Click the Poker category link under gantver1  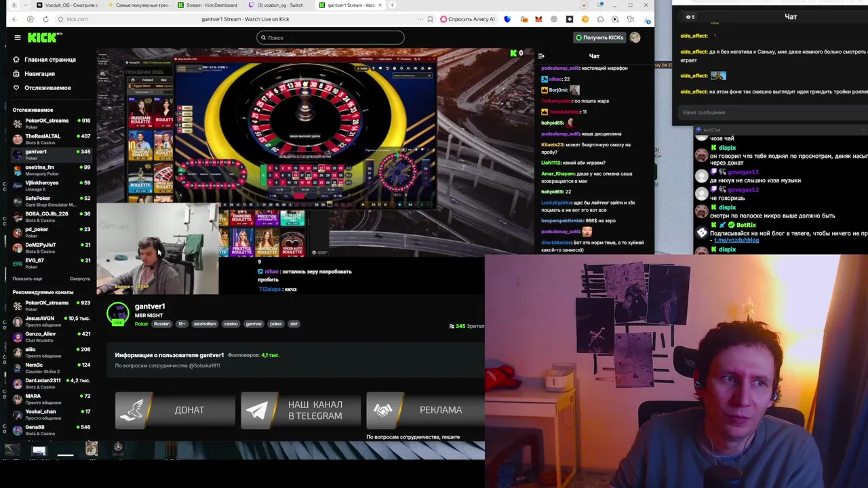point(141,324)
